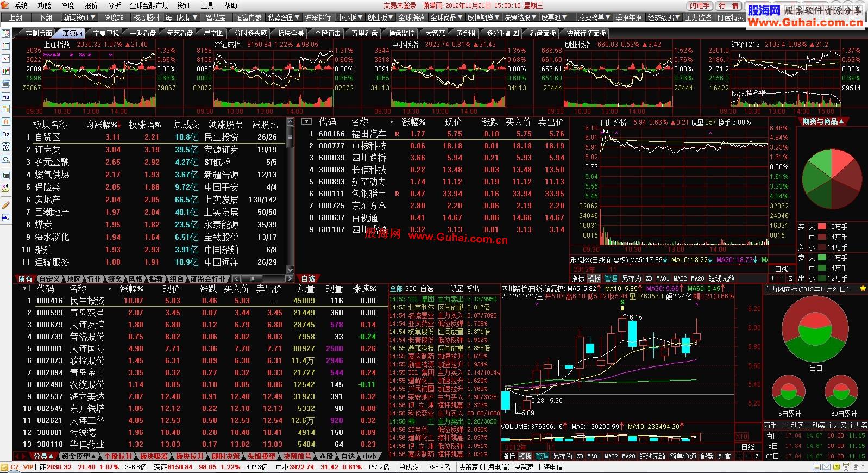Click the app logo icon beside 系统 menu
The image size is (868, 473).
point(6,5)
